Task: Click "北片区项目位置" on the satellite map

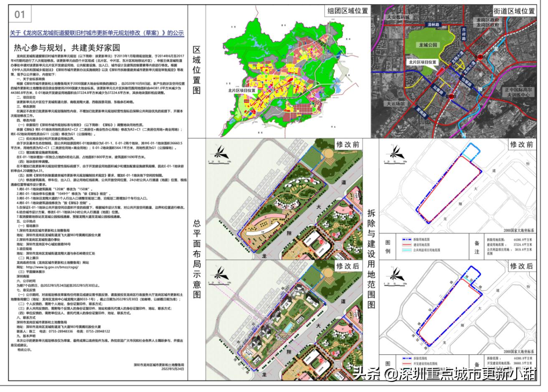Action: (423, 62)
